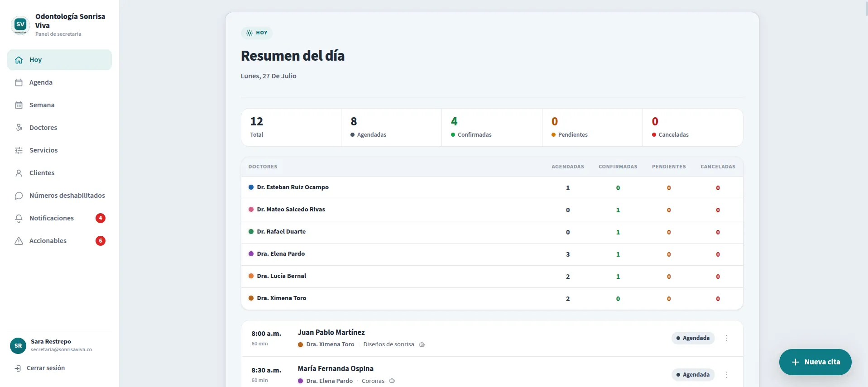Image resolution: width=868 pixels, height=387 pixels.
Task: Click Sara Restrepo user name
Action: coord(51,342)
